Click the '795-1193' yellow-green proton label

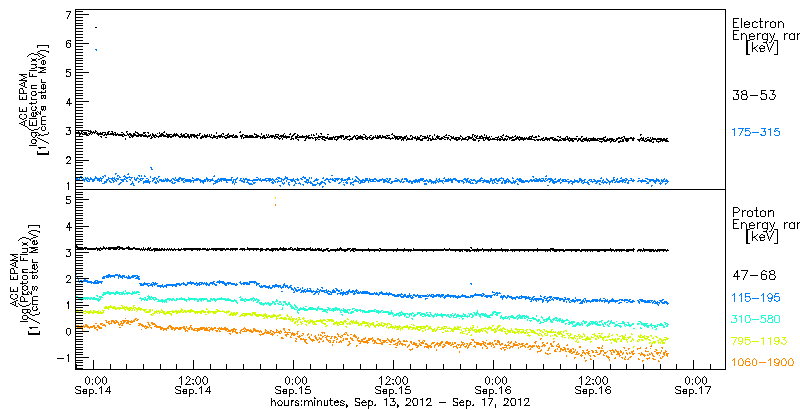point(759,341)
